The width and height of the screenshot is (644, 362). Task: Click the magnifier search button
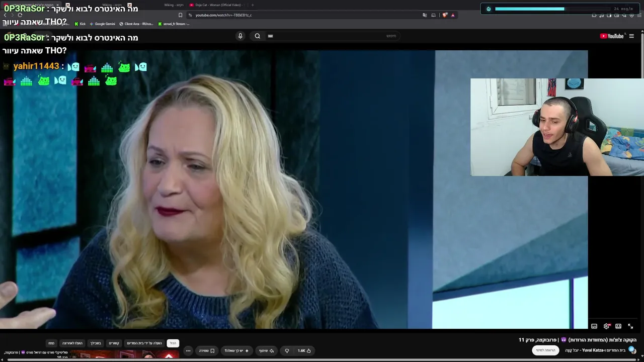257,36
